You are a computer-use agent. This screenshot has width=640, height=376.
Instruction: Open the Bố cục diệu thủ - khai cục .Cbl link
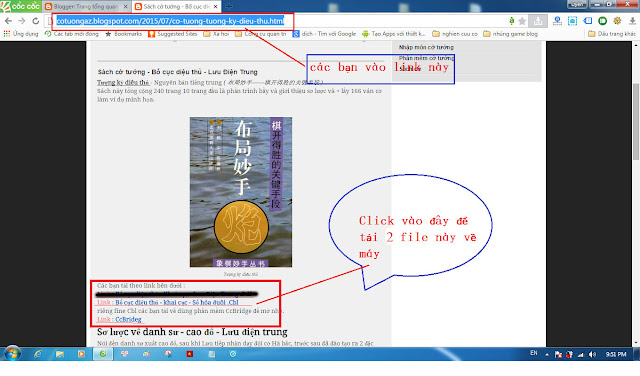(x=177, y=303)
